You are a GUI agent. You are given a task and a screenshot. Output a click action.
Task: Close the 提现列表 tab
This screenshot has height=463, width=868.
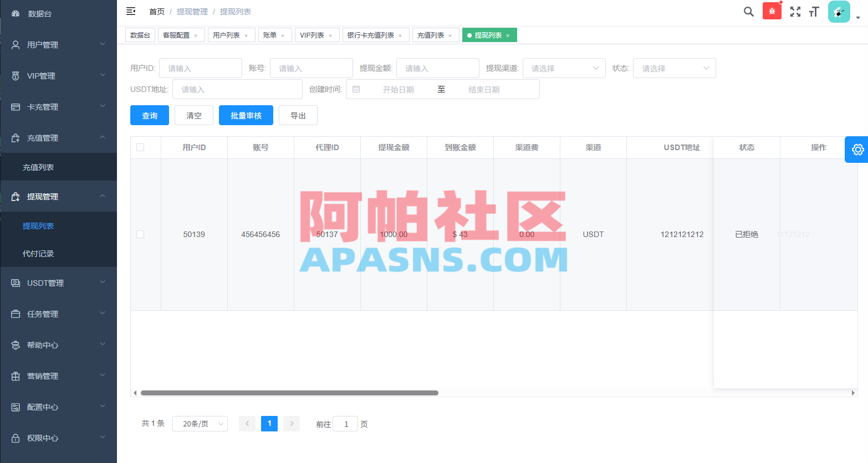tap(508, 35)
